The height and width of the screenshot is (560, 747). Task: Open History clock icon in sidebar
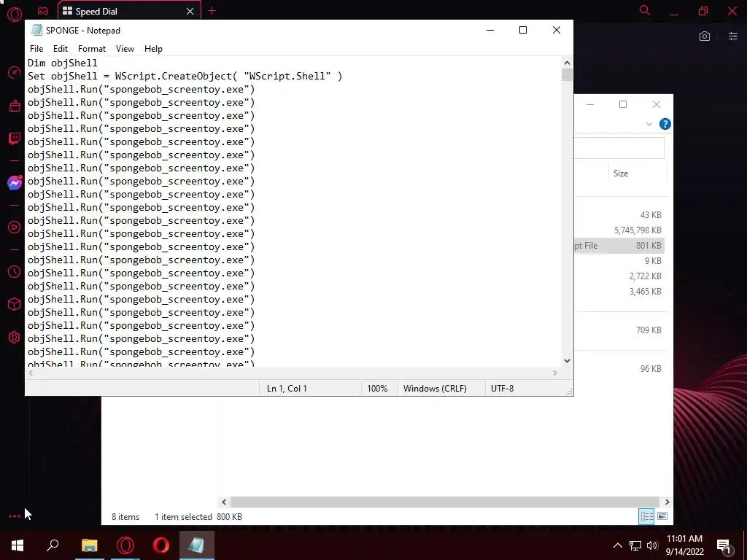point(15,271)
